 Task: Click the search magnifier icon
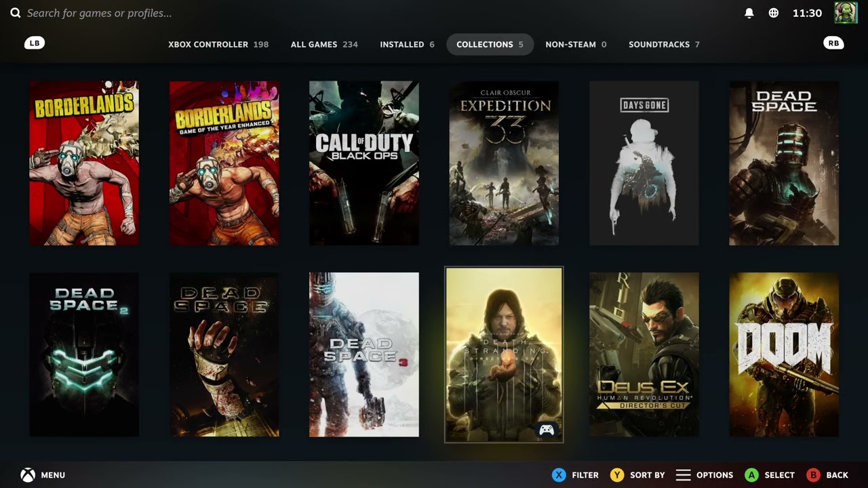coord(15,13)
